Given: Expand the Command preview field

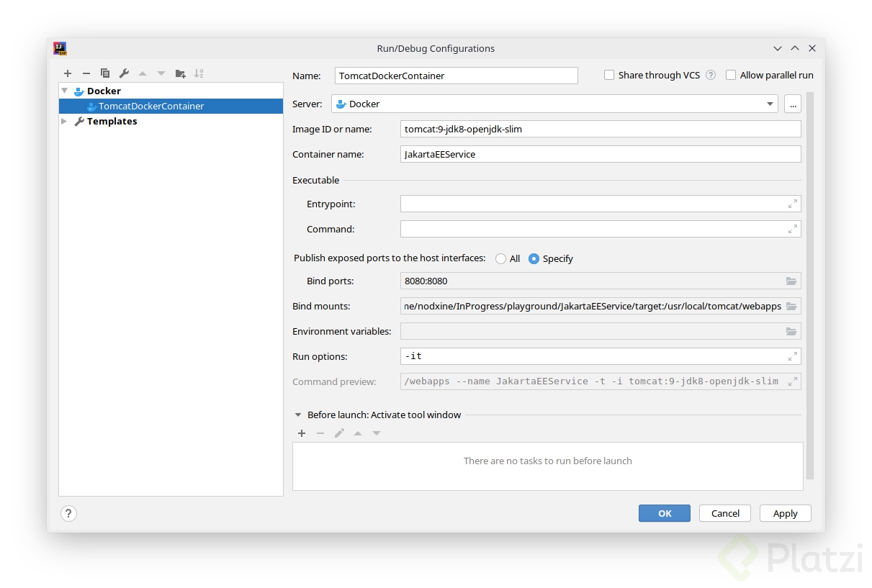Looking at the screenshot, I should [x=792, y=381].
